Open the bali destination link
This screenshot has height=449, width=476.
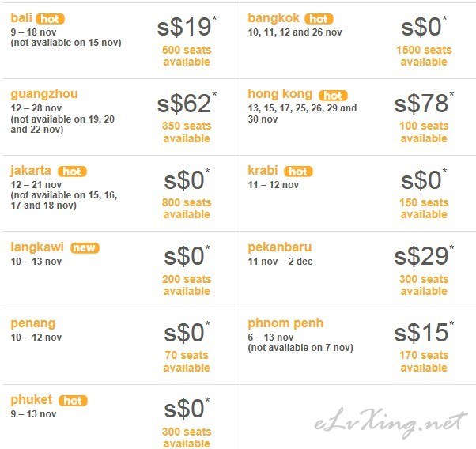[21, 17]
